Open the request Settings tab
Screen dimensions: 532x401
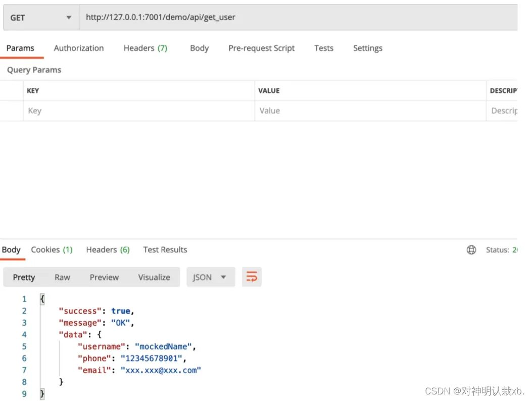367,48
